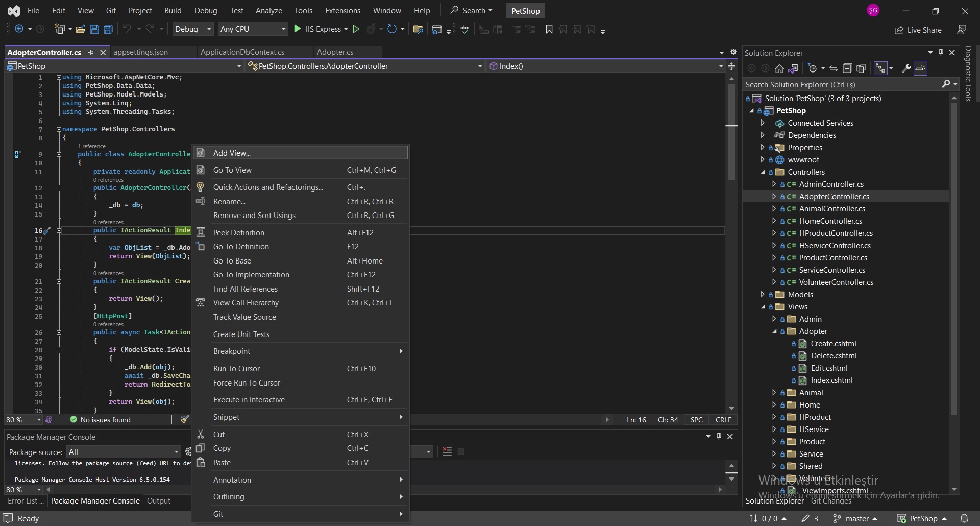Image resolution: width=980 pixels, height=526 pixels.
Task: Click the Navigate Backward arrow in the toolbar
Action: coord(19,29)
